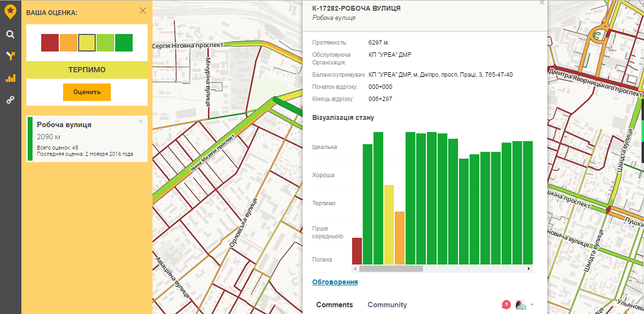Select the red rating swatch
Screen dimensions: 644x314
coord(50,43)
